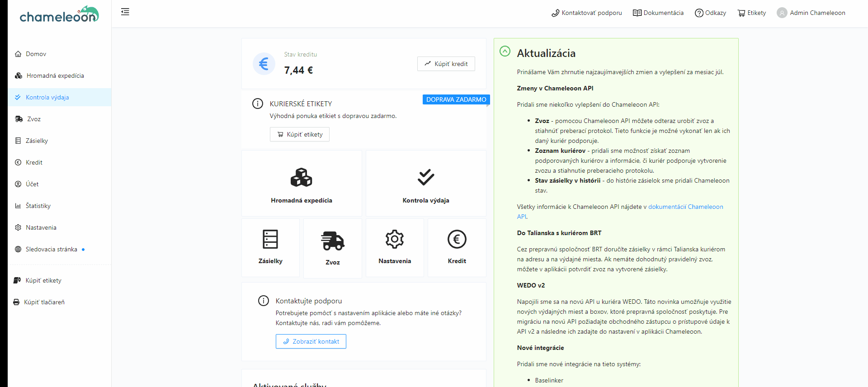The height and width of the screenshot is (387, 868).
Task: Click the euro credit balance icon
Action: pos(264,64)
